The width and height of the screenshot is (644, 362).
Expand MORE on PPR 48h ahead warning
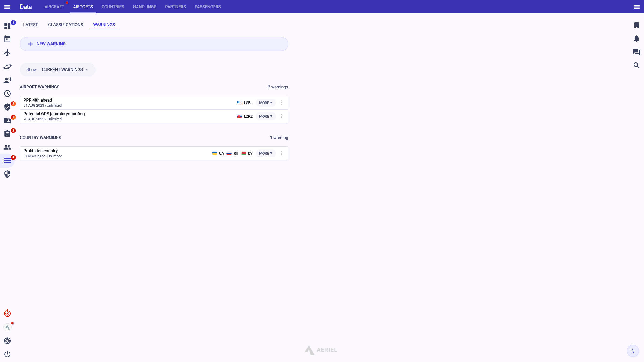pos(265,103)
